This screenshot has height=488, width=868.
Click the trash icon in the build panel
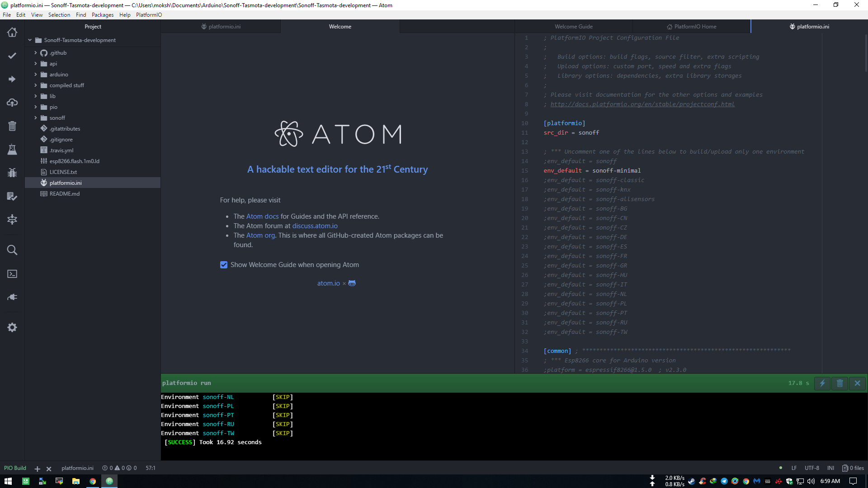pyautogui.click(x=840, y=383)
